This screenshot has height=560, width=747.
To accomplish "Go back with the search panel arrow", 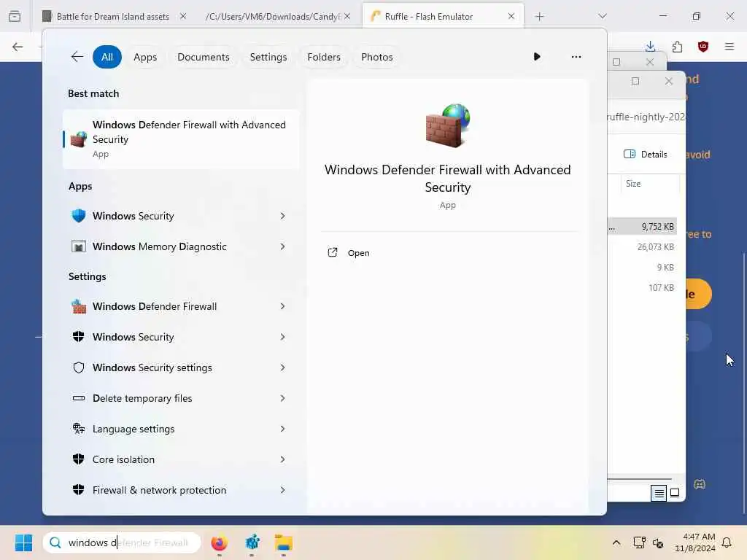I will pos(77,57).
